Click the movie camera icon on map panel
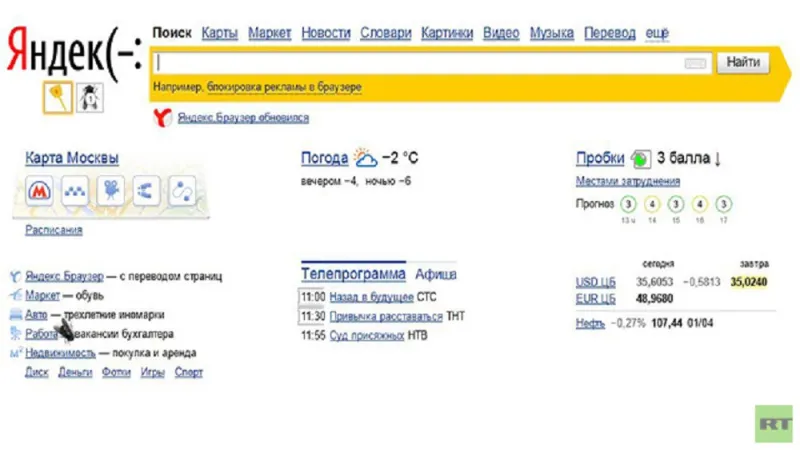This screenshot has height=450, width=800. coord(111,190)
